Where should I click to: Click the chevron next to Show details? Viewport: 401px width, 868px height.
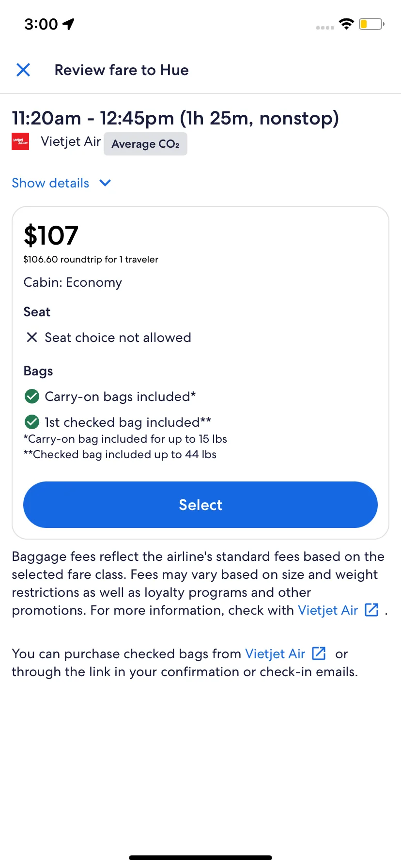click(x=105, y=183)
